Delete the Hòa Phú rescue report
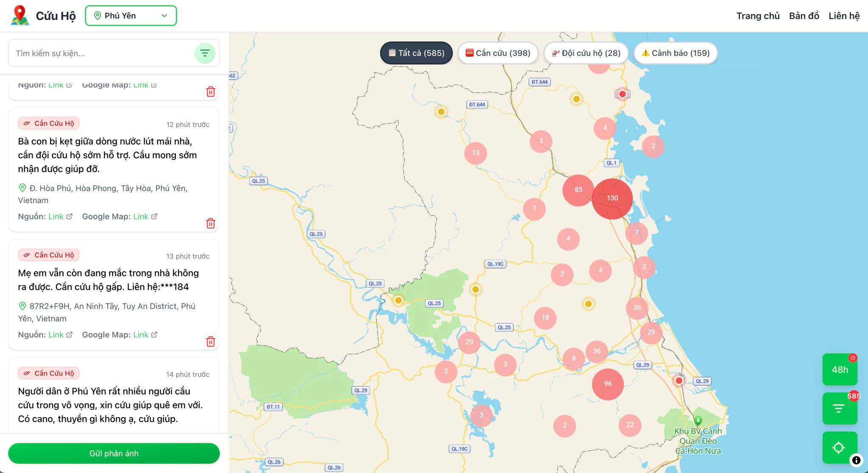This screenshot has height=473, width=868. click(x=211, y=223)
